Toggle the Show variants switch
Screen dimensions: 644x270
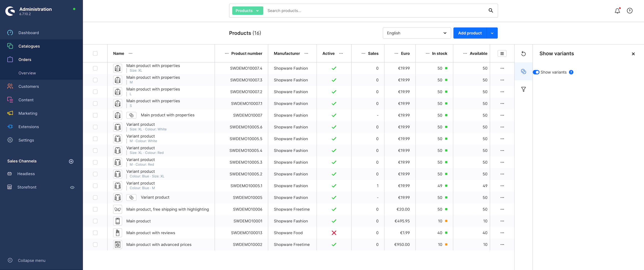(x=536, y=72)
